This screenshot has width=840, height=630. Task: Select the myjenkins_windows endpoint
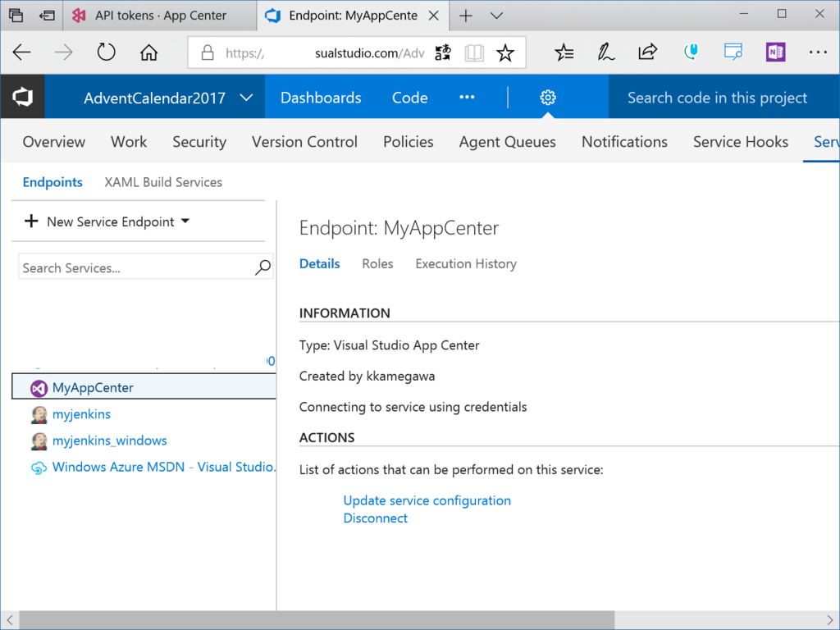click(x=109, y=441)
